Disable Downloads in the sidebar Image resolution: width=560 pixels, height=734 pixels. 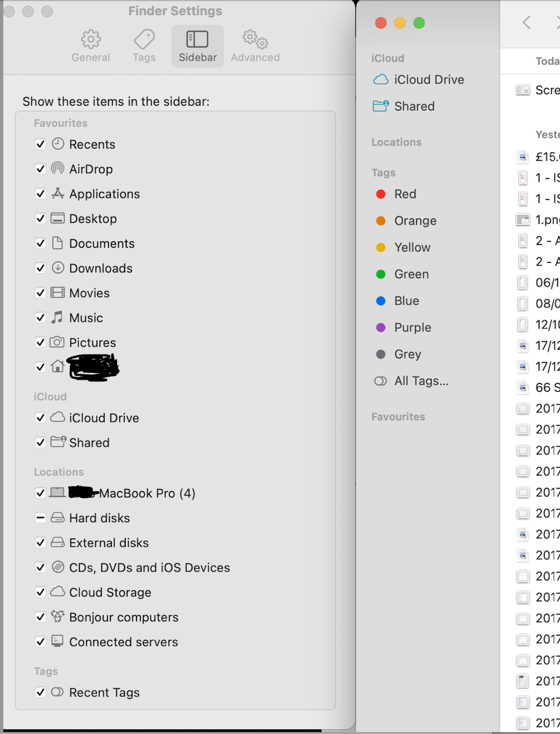(x=41, y=268)
